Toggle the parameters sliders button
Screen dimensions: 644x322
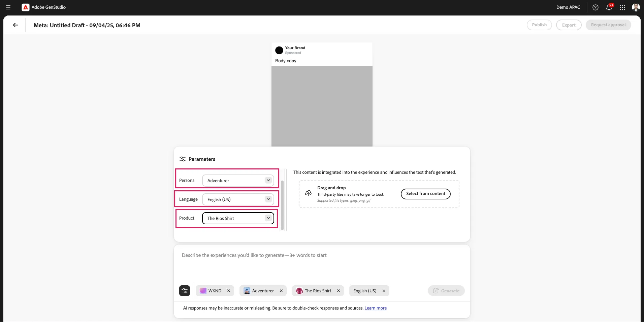pyautogui.click(x=185, y=291)
